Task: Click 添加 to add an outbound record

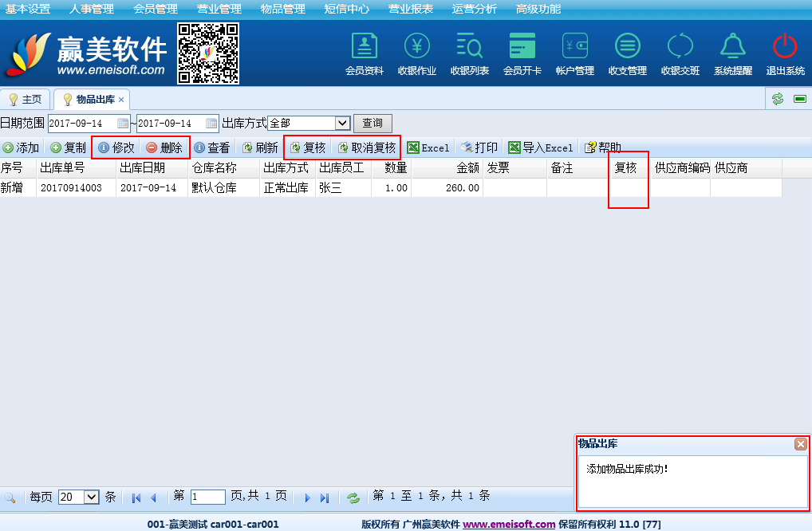Action: [x=22, y=147]
